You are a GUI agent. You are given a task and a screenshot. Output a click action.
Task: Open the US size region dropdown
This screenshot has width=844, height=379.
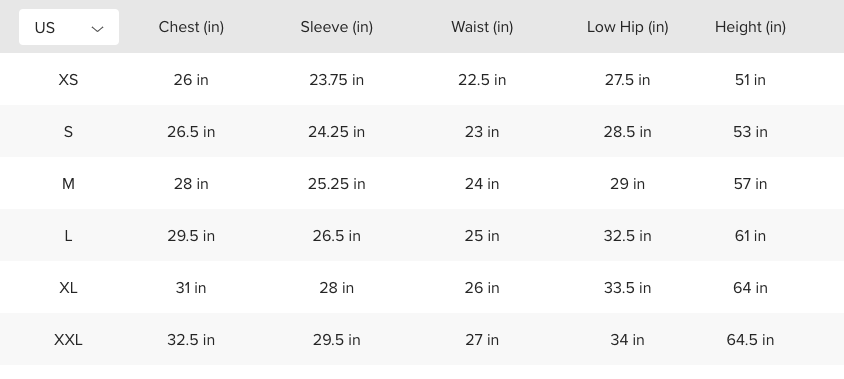[x=69, y=27]
